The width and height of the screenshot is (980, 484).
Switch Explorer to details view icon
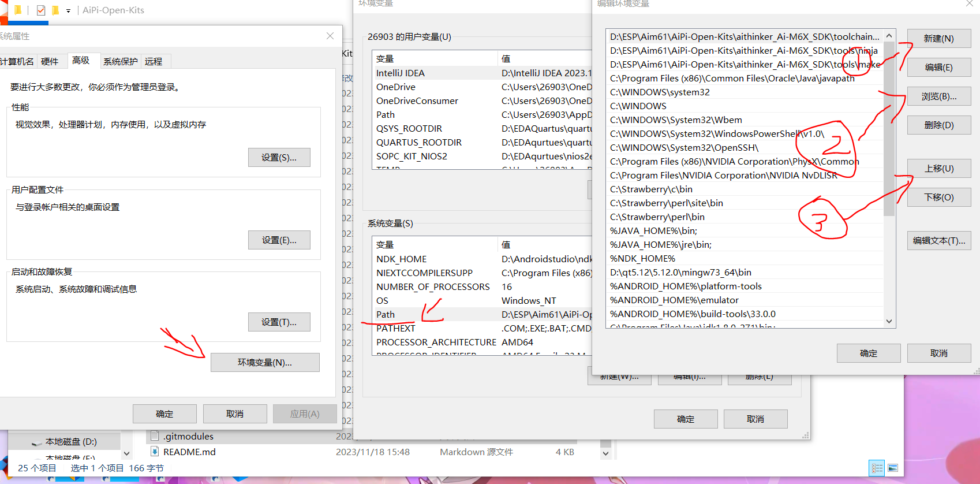point(877,468)
